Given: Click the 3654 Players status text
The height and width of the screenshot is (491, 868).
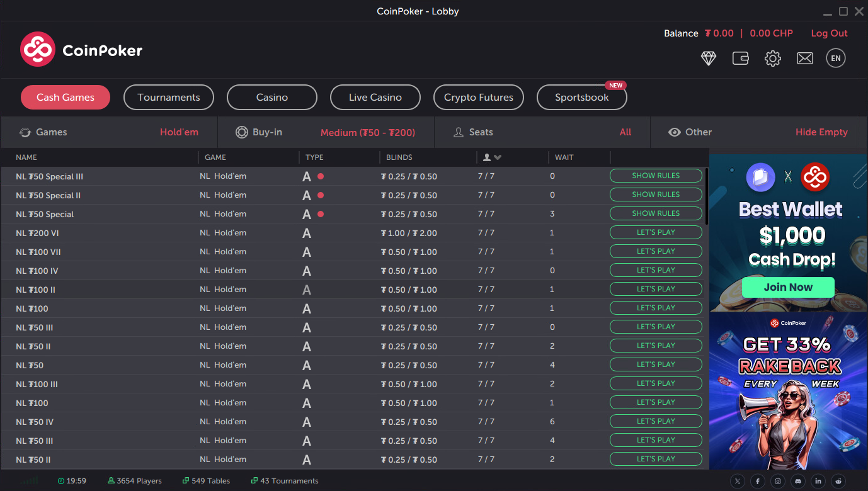Looking at the screenshot, I should click(139, 481).
